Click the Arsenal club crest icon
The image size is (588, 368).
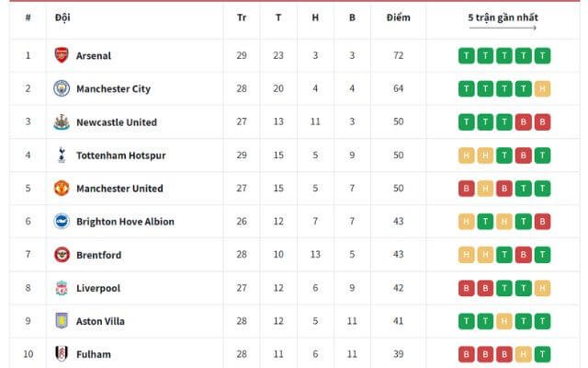pyautogui.click(x=62, y=55)
